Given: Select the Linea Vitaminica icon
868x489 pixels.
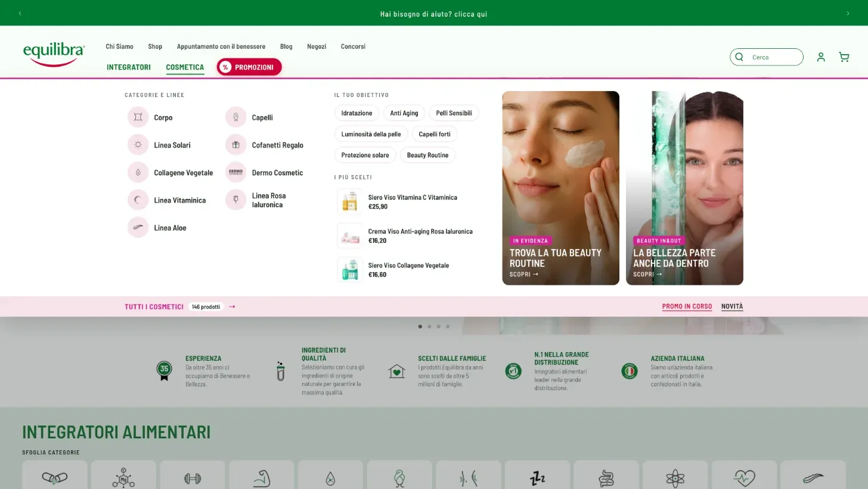Looking at the screenshot, I should point(138,200).
